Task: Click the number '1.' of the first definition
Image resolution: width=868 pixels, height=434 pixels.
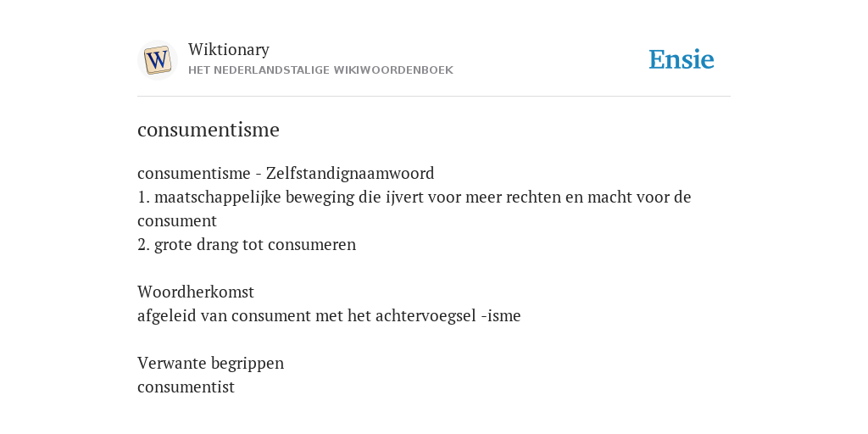Action: click(x=143, y=197)
